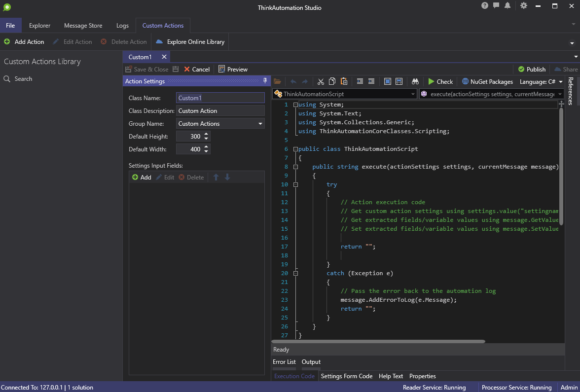The image size is (580, 392).
Task: Add a settings input field
Action: click(142, 178)
